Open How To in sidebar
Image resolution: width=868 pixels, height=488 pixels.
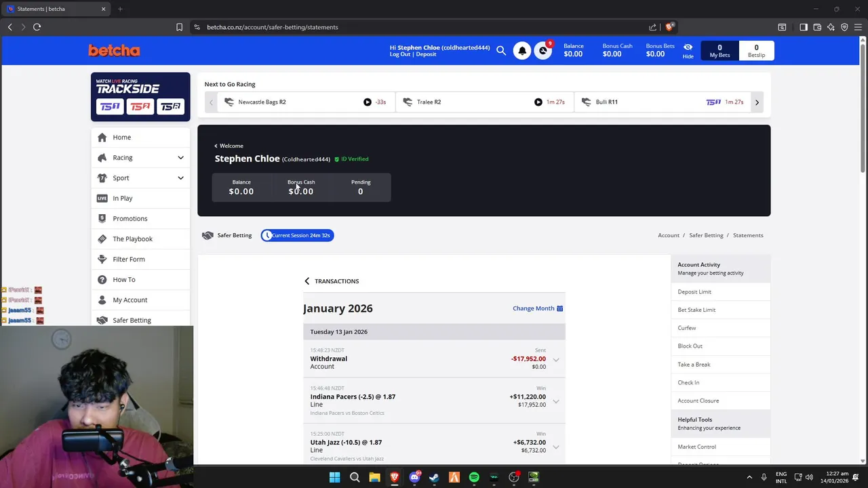point(140,279)
